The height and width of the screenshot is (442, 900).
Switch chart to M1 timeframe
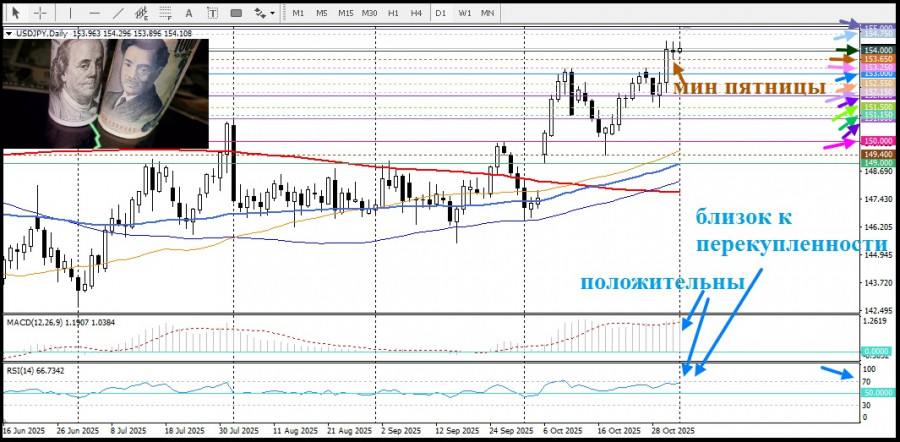298,13
